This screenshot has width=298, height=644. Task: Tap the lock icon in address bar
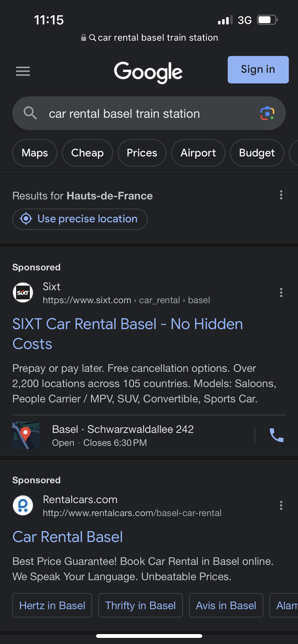coord(84,38)
